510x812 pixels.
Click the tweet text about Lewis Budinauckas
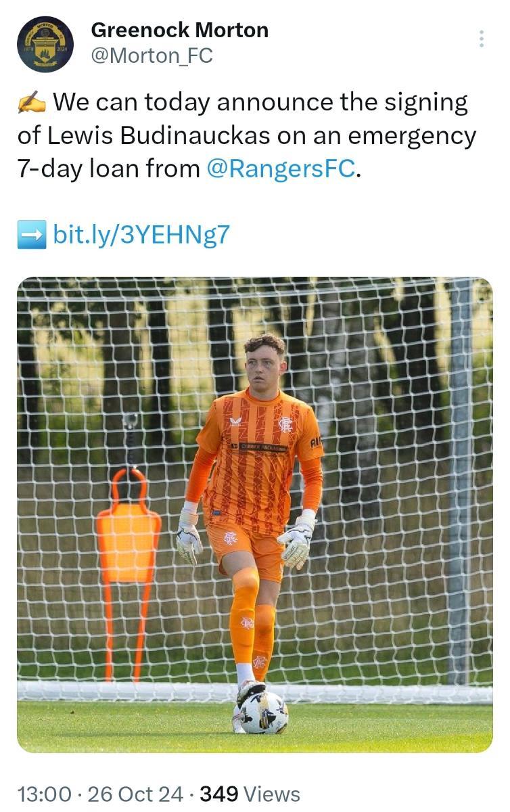point(247,135)
